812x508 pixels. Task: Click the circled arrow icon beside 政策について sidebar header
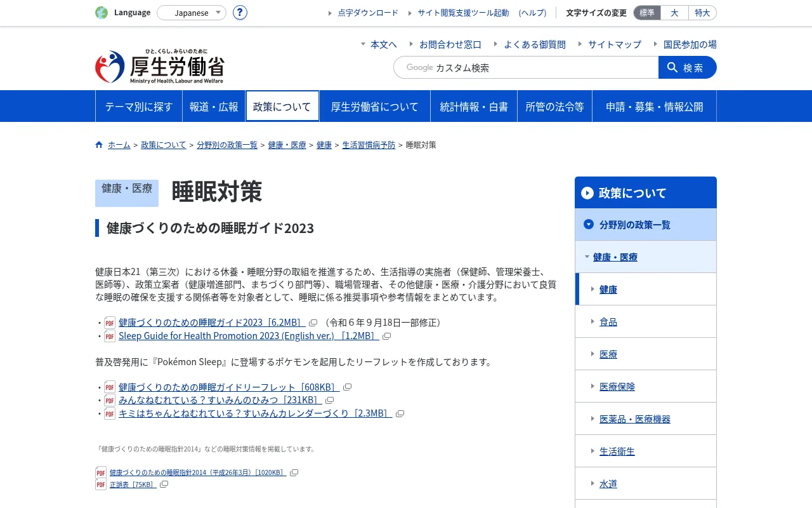[x=587, y=193]
